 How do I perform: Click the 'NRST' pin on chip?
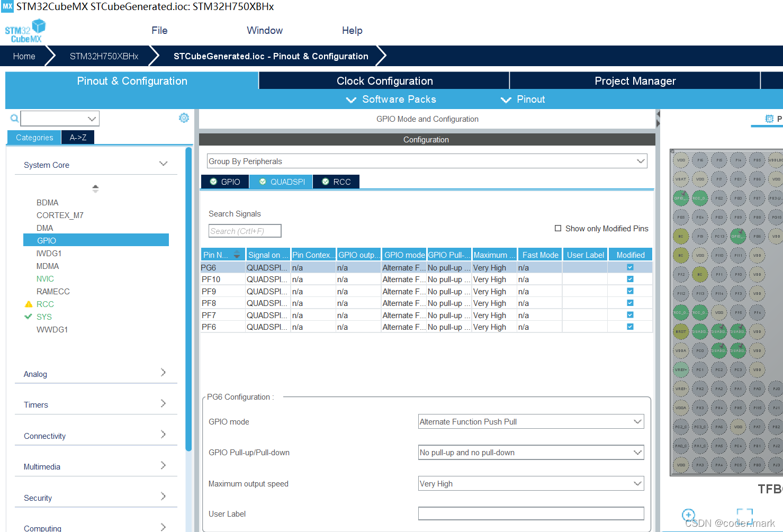tap(681, 331)
